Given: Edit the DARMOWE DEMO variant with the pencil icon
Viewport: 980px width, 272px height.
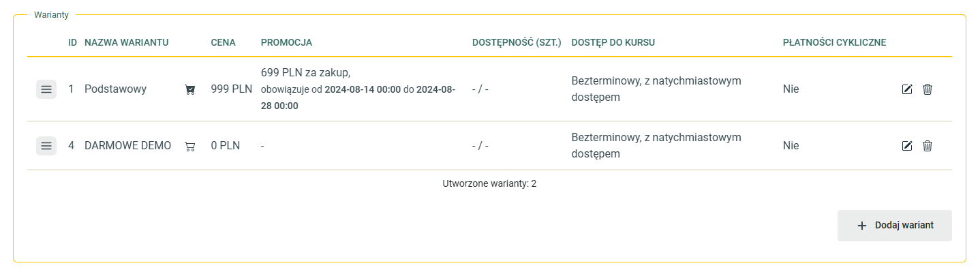Looking at the screenshot, I should click(907, 146).
